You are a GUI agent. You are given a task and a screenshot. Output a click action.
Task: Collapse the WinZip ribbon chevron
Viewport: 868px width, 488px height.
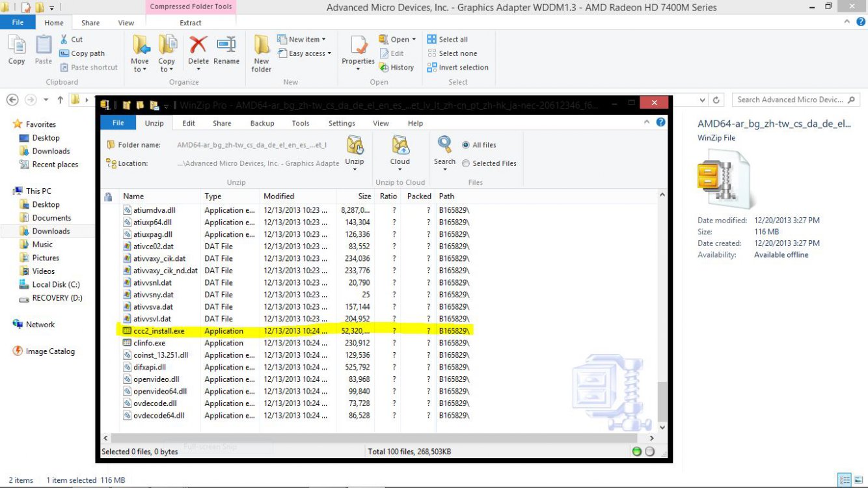pos(647,122)
